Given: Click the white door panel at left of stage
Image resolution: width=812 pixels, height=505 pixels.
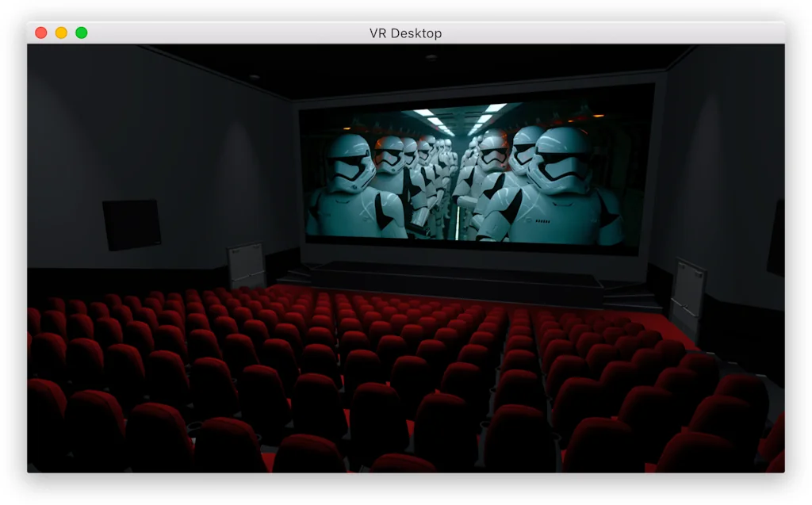Looking at the screenshot, I should (x=246, y=266).
